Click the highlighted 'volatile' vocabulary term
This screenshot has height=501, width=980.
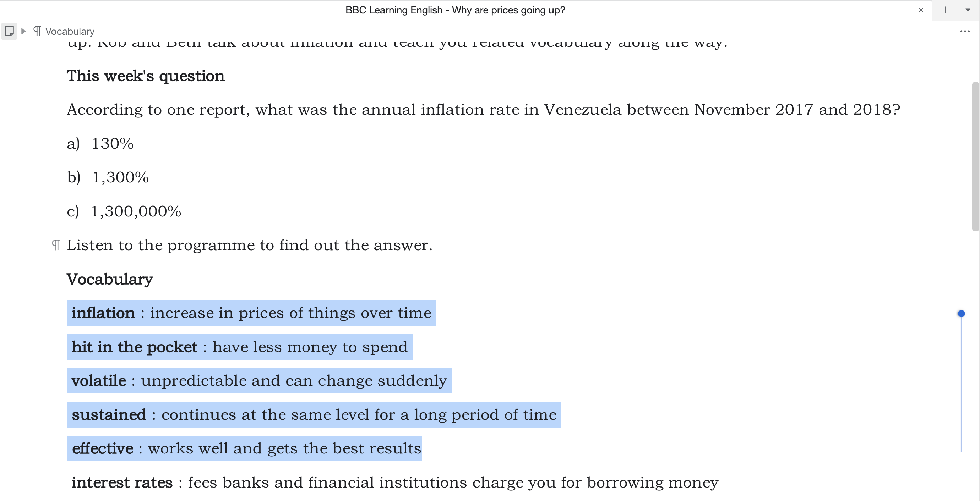pos(99,381)
